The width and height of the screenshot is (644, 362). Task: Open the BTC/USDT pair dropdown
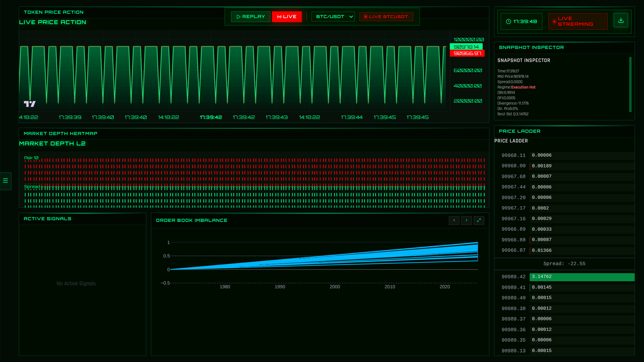coord(333,17)
